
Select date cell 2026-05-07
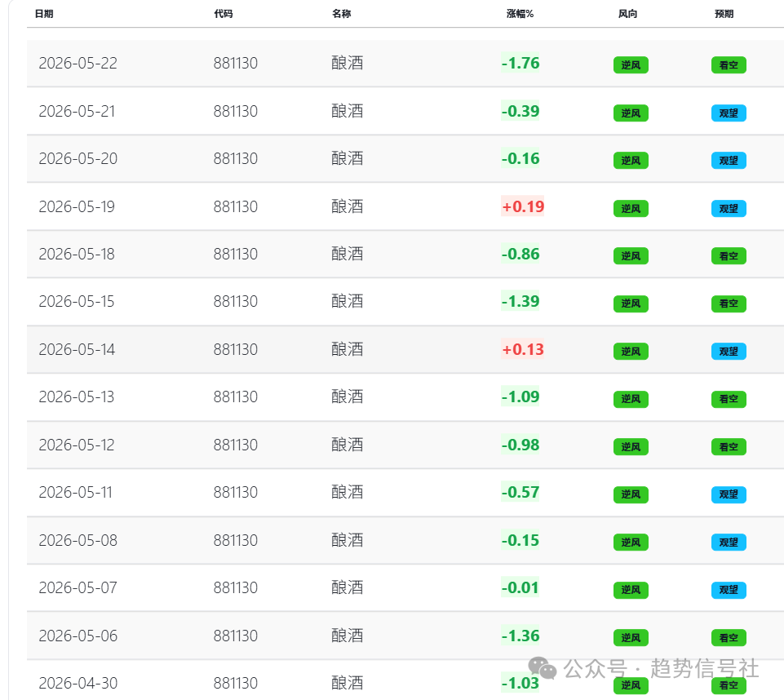pos(78,587)
